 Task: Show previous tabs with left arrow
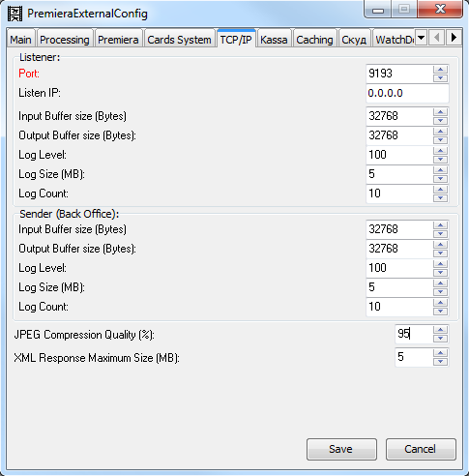437,38
